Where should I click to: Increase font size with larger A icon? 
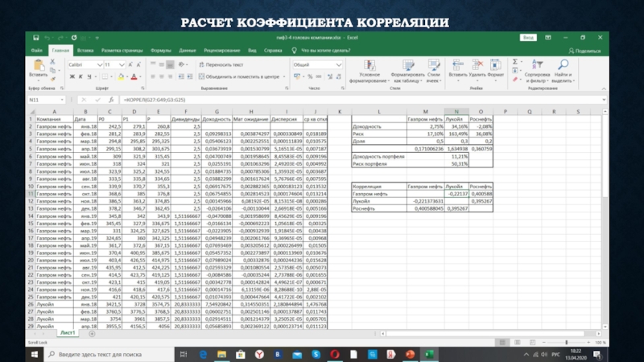pyautogui.click(x=130, y=65)
